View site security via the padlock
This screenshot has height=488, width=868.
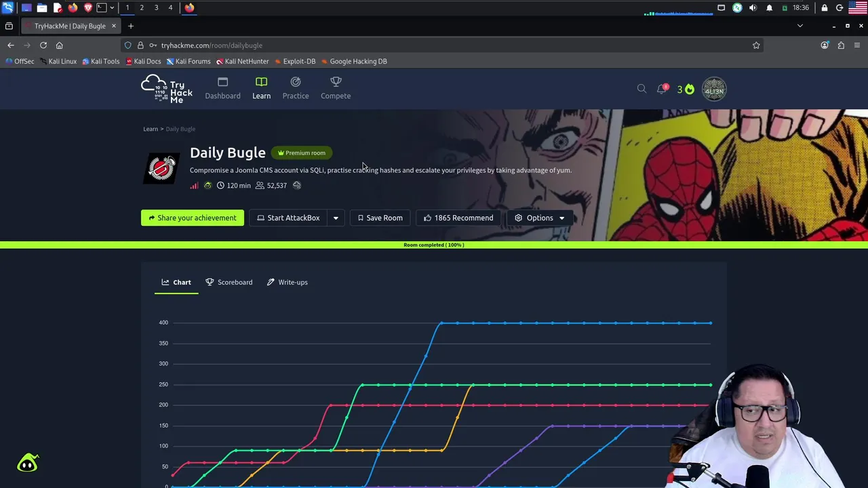[140, 45]
